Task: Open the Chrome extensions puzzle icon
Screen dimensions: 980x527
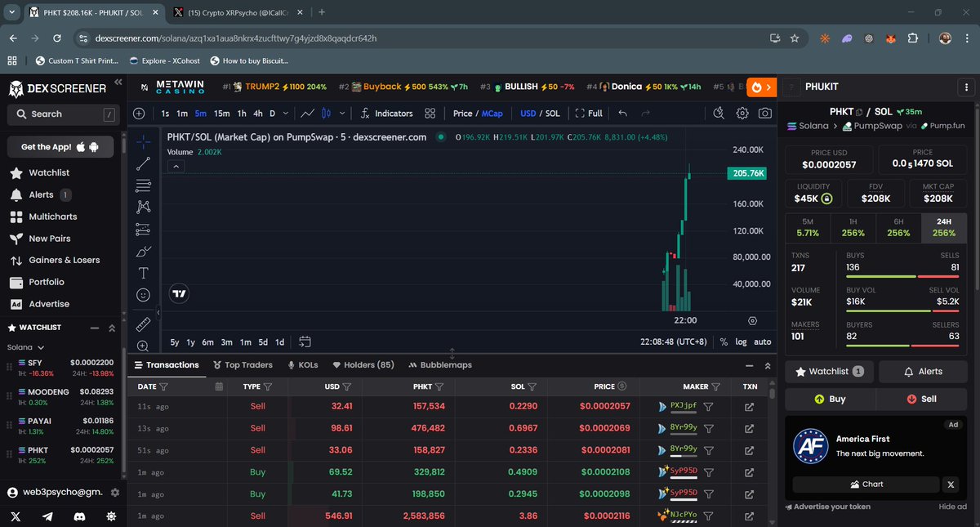Action: point(913,38)
